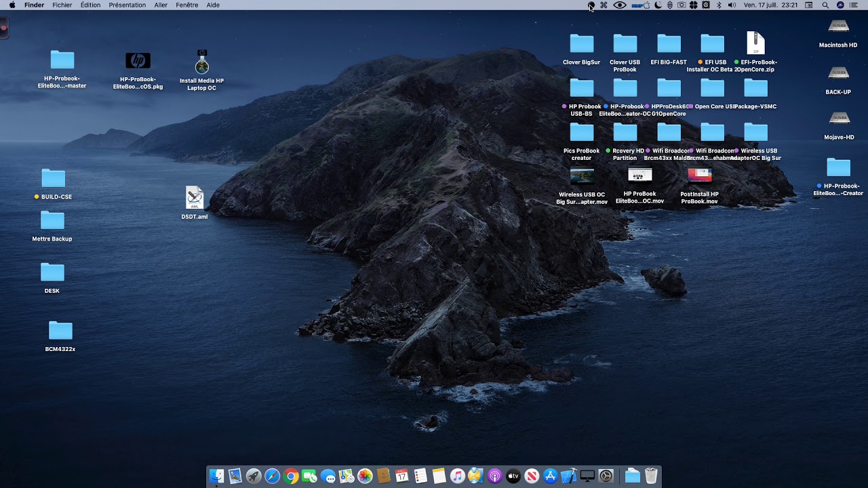Select the DESK folder
The width and height of the screenshot is (868, 488).
(52, 272)
